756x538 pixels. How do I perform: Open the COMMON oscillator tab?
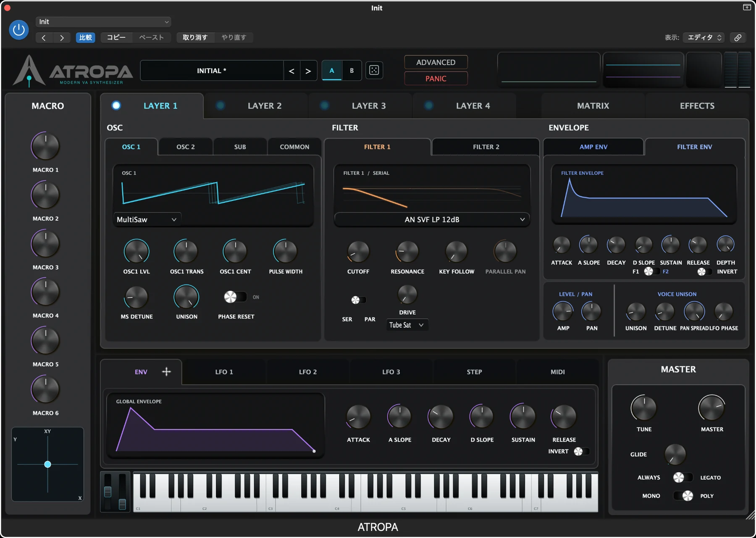pos(294,147)
